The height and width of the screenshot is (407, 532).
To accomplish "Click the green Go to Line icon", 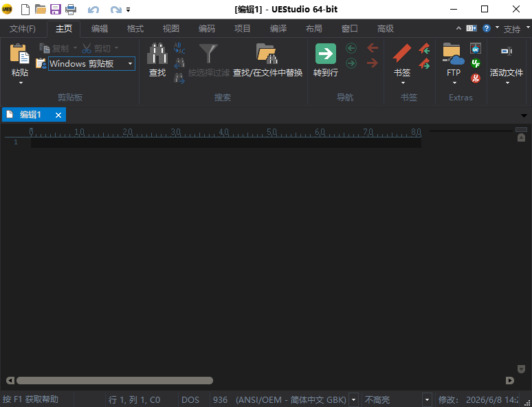I will tap(326, 54).
